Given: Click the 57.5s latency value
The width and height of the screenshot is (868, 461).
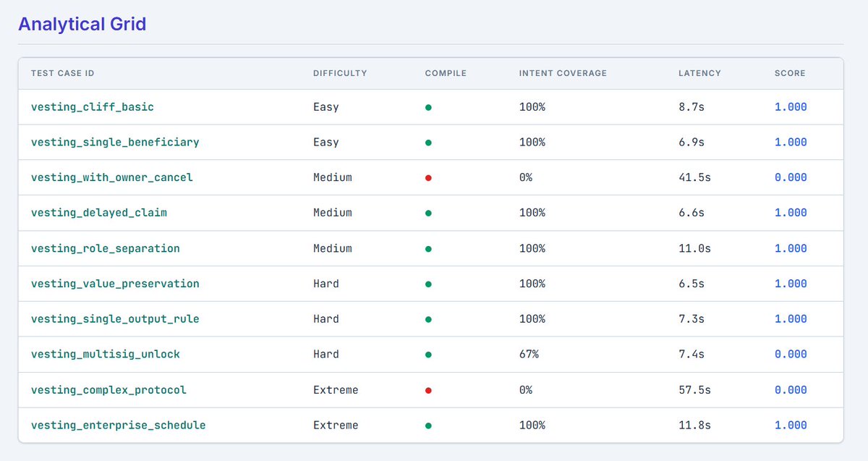Looking at the screenshot, I should coord(695,390).
